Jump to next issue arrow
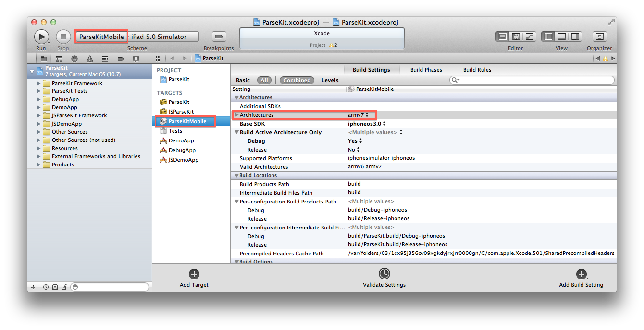This screenshot has width=644, height=330. click(x=613, y=58)
